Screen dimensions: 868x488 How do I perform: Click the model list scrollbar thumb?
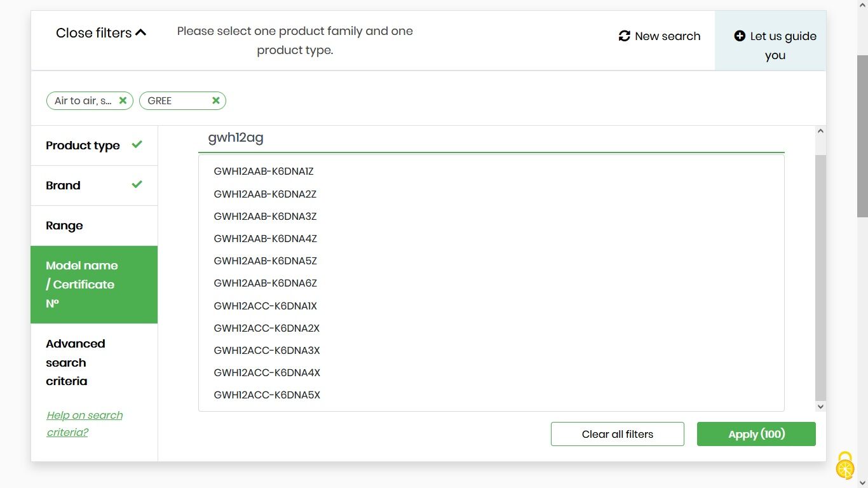point(820,277)
